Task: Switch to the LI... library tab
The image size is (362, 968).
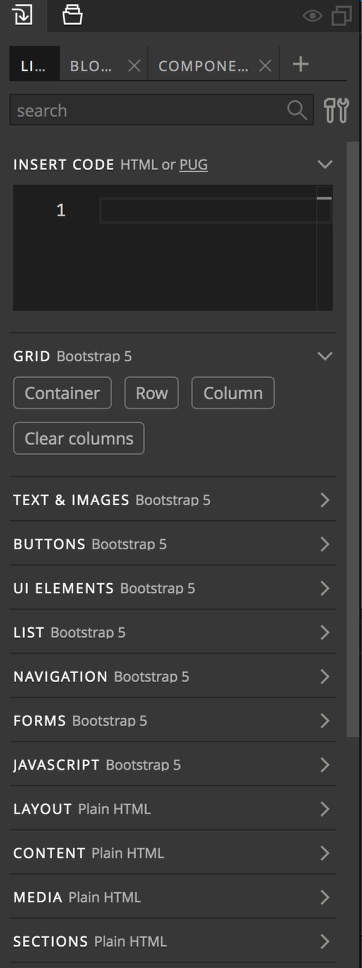Action: click(x=35, y=65)
